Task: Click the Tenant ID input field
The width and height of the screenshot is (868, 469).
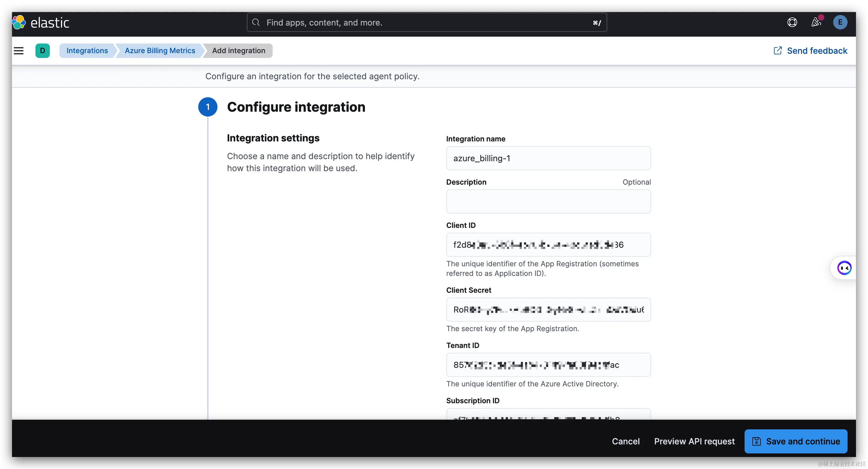Action: [548, 365]
